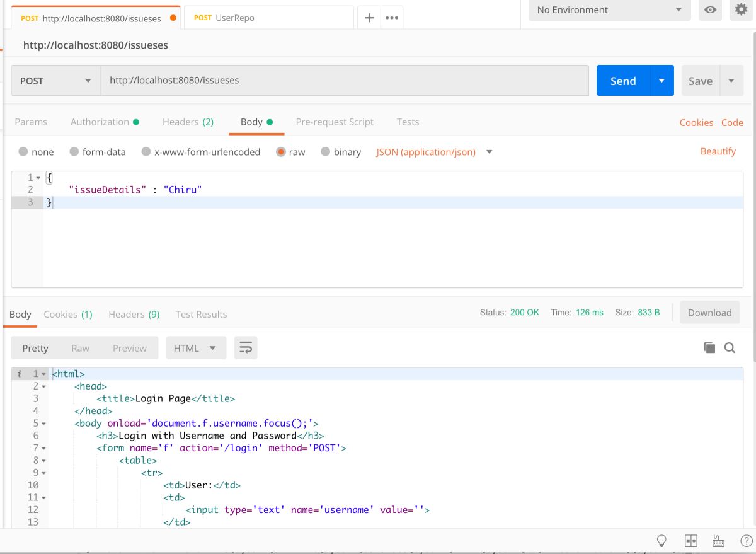Download the response
Screen dimensions: 756x554
pyautogui.click(x=709, y=313)
